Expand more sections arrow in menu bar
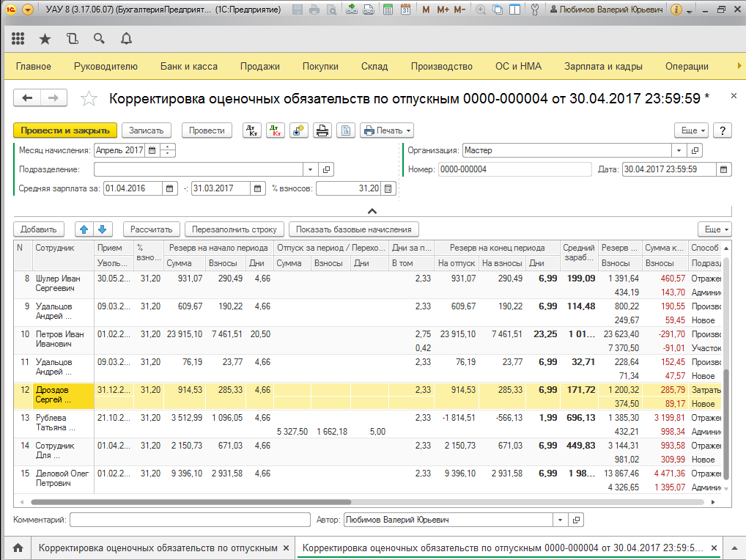This screenshot has width=746, height=560. (739, 66)
